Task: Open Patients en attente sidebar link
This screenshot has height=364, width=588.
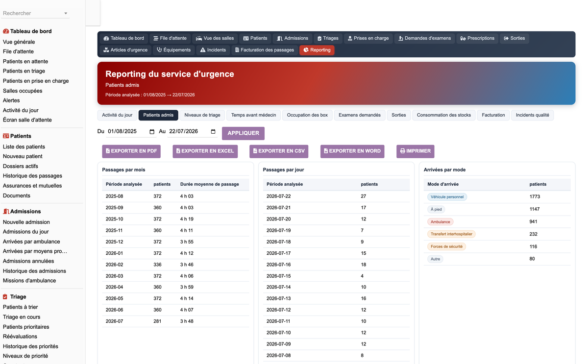Action: pos(25,62)
